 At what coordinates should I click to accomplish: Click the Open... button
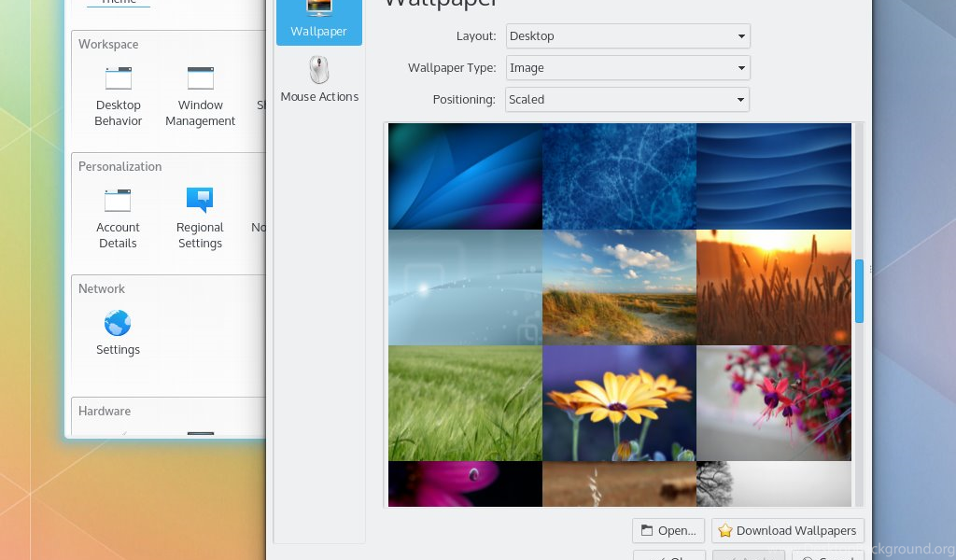tap(668, 531)
